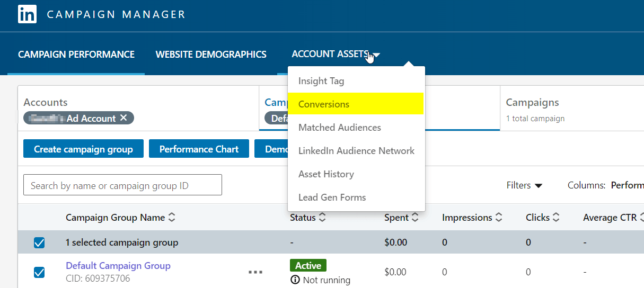This screenshot has width=644, height=288.
Task: Sort by Status column arrows
Action: [x=322, y=218]
